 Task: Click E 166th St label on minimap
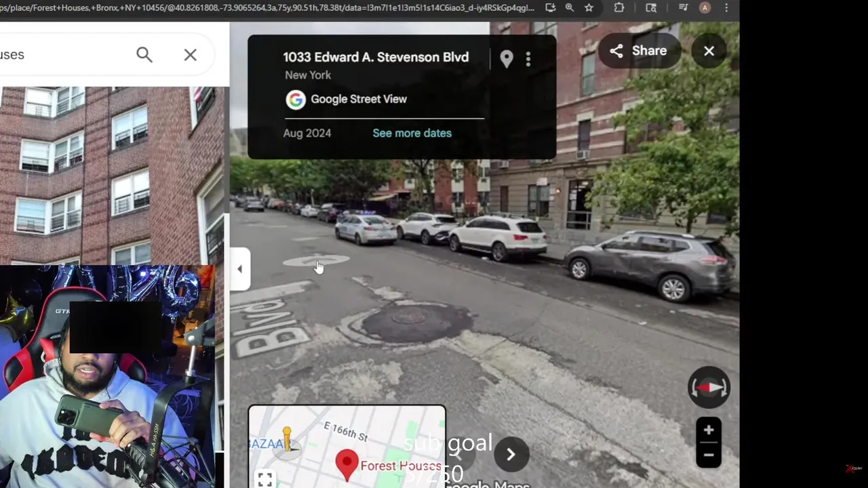345,431
